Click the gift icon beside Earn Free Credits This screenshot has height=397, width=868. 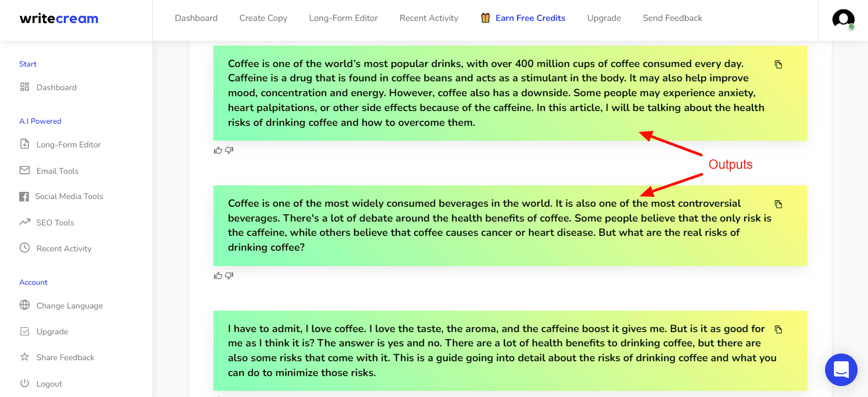pyautogui.click(x=485, y=18)
